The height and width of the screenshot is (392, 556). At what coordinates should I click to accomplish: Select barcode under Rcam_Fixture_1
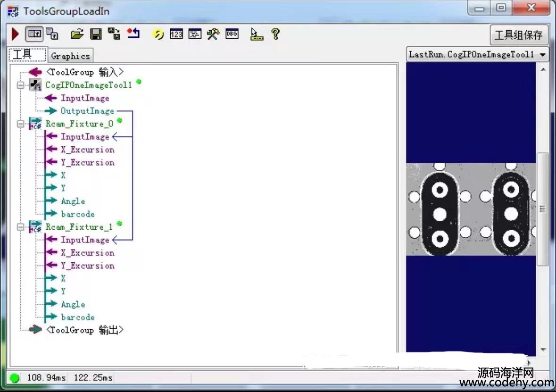[78, 317]
